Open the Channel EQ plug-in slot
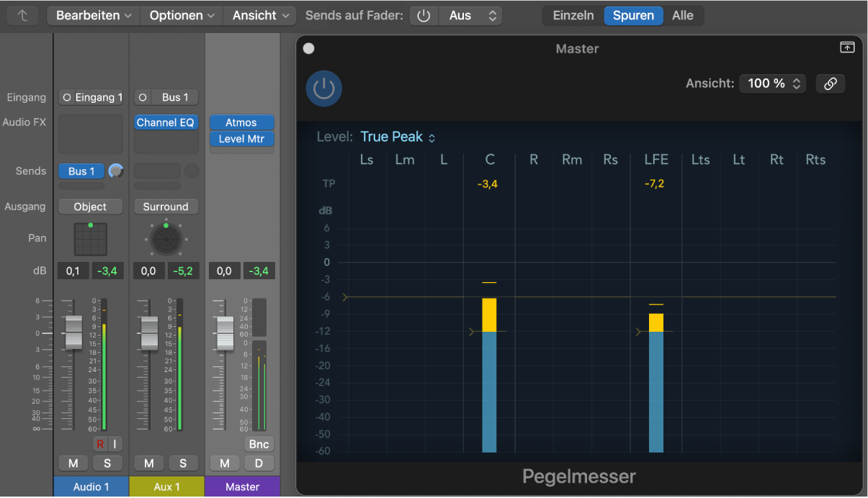The width and height of the screenshot is (868, 498). 166,122
